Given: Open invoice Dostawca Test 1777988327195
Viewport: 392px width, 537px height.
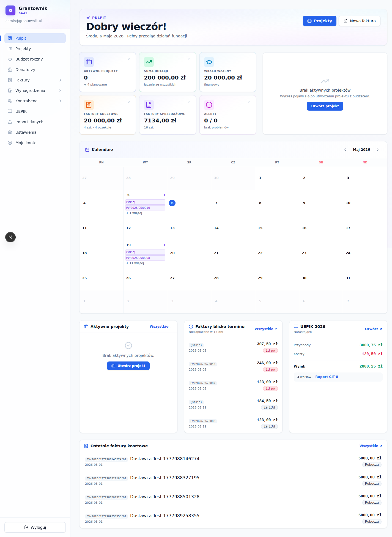Looking at the screenshot, I should click(x=233, y=481).
